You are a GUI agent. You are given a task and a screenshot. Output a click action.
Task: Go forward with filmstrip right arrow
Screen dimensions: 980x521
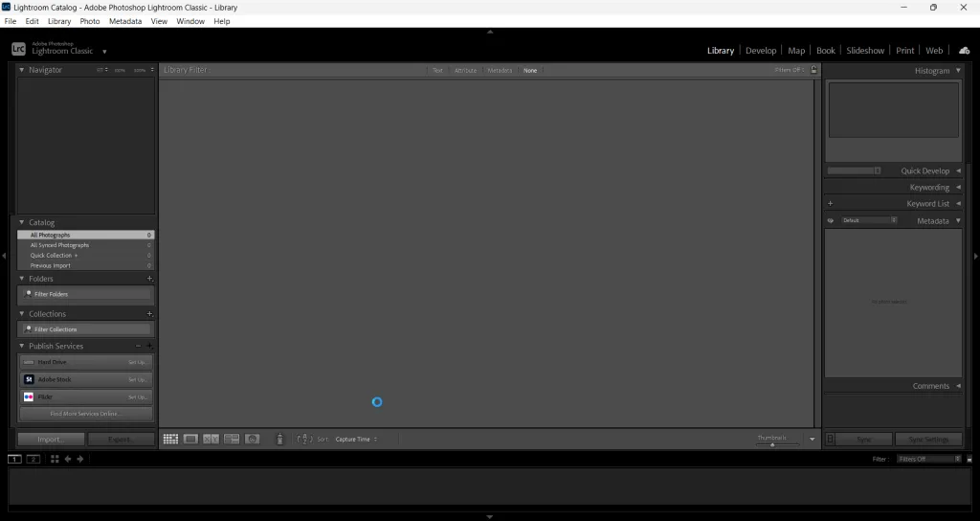pyautogui.click(x=80, y=459)
